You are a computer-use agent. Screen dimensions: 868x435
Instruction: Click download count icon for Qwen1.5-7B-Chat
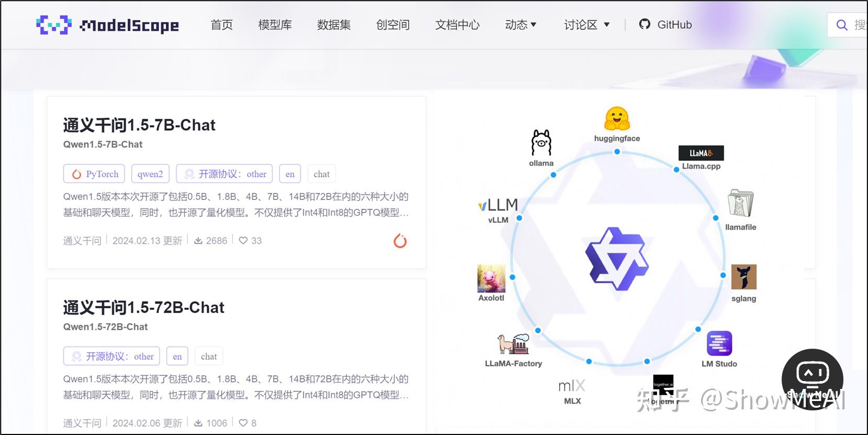pyautogui.click(x=198, y=241)
